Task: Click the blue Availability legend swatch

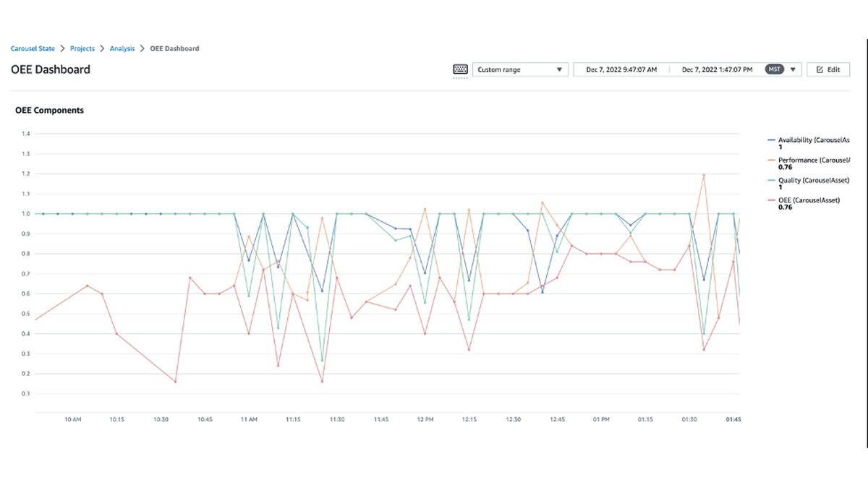Action: [x=771, y=140]
